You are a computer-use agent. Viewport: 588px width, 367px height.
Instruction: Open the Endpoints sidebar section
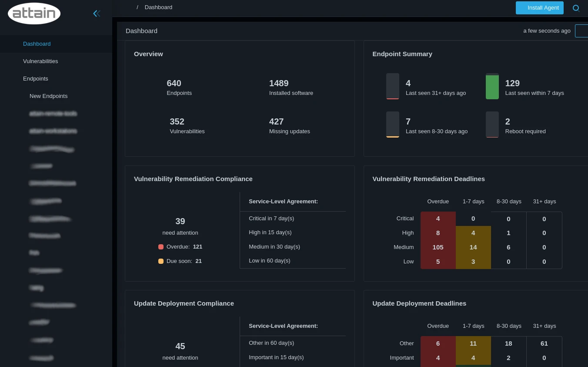coord(36,79)
